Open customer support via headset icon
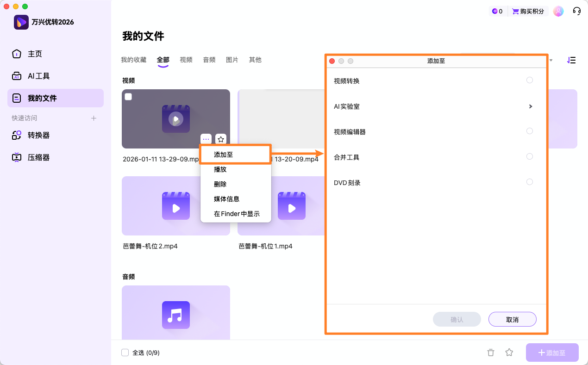 point(576,11)
